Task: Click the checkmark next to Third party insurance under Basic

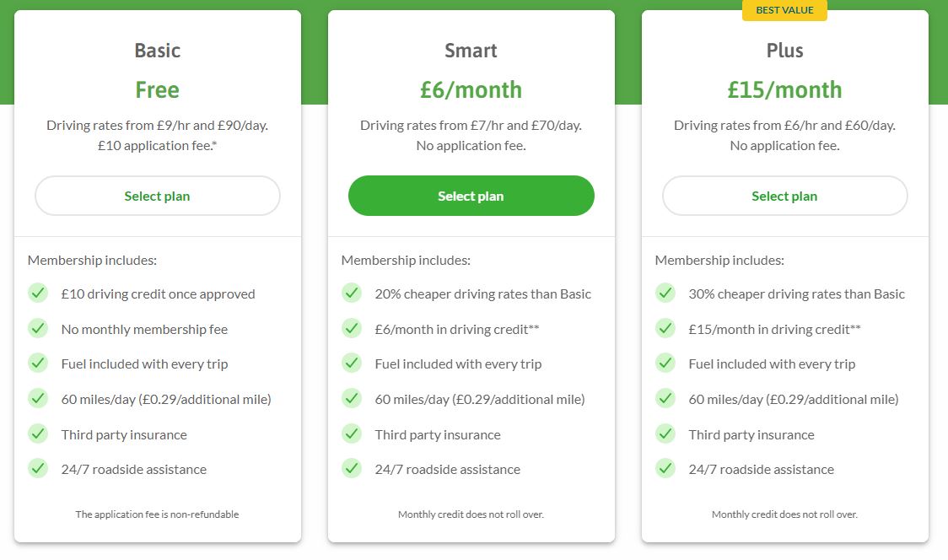Action: [x=38, y=434]
